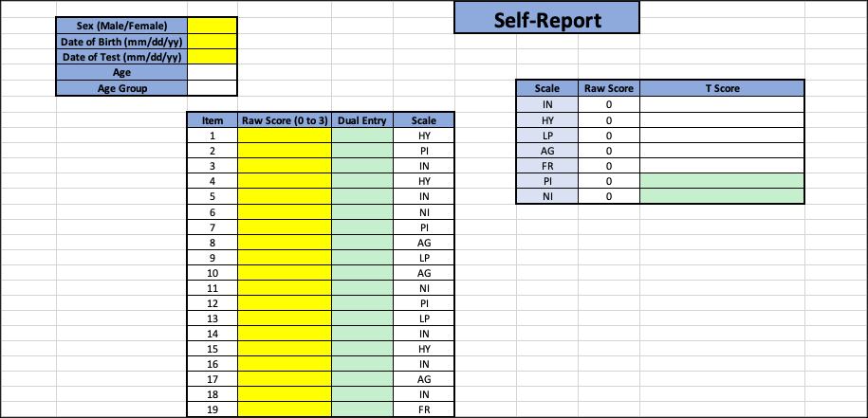This screenshot has height=418, width=868.
Task: Click the green T Score cell for PI
Action: coord(722,181)
